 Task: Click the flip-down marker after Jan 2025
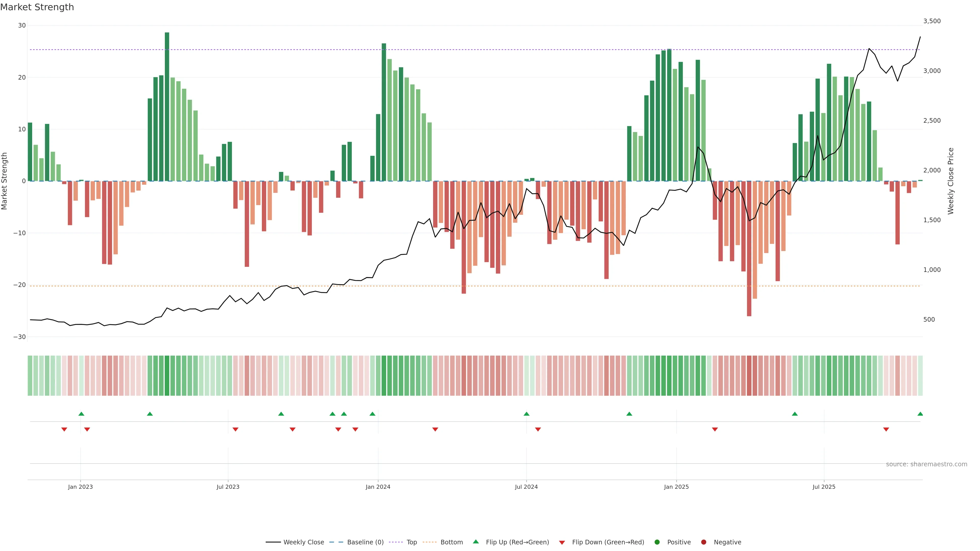point(715,429)
